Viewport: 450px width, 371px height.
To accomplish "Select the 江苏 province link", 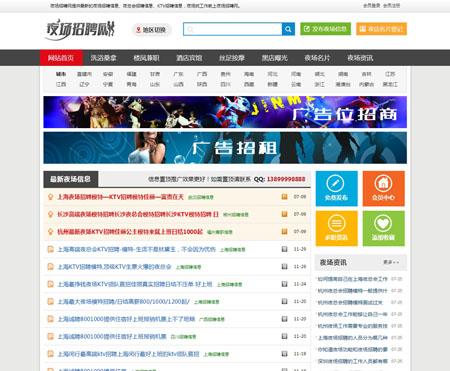I will [390, 74].
